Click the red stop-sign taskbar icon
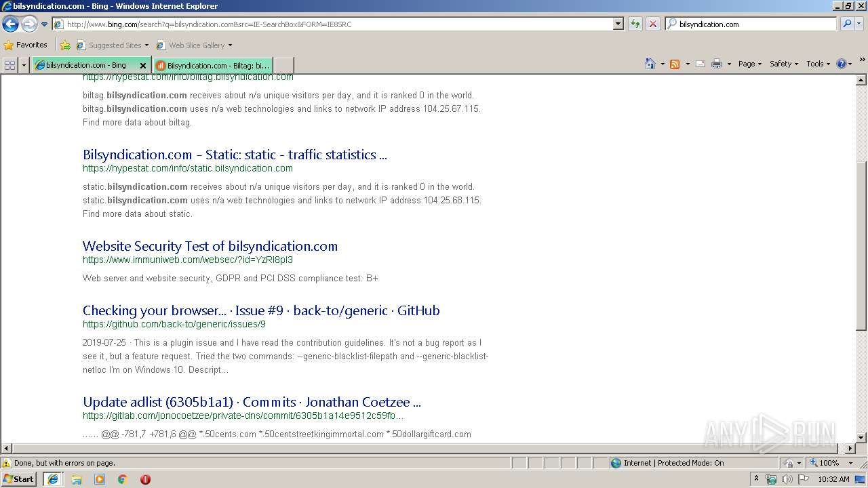 [x=145, y=479]
